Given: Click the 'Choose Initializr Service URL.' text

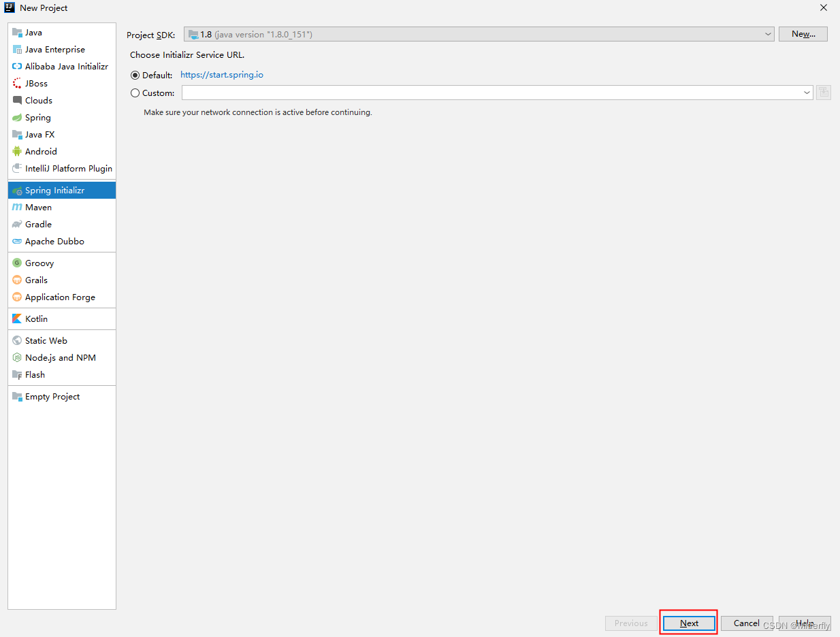Looking at the screenshot, I should [x=187, y=55].
